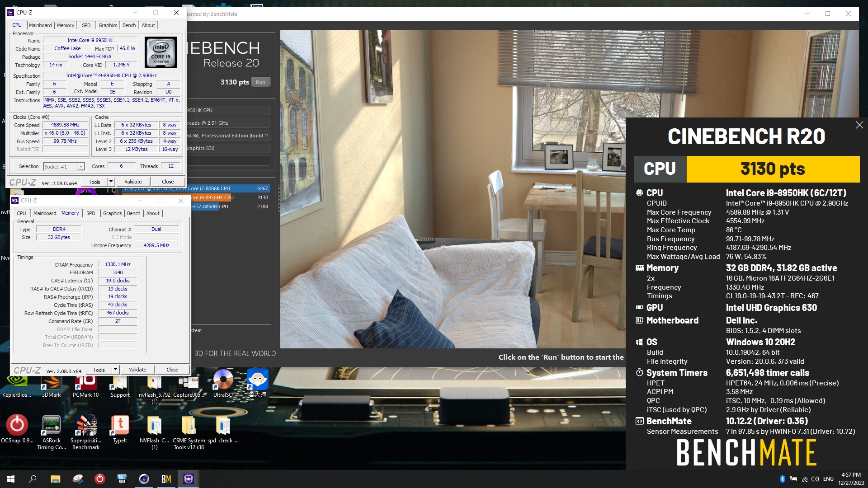Launch OCSnap from the desktop
This screenshot has height=488, width=868.
pos(17,428)
